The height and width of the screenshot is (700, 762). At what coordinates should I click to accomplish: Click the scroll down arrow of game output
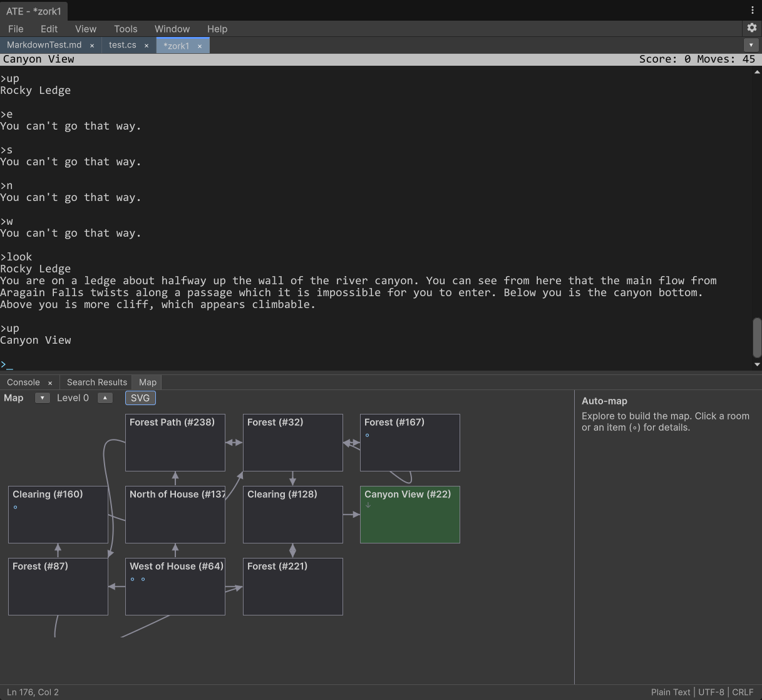(x=757, y=364)
